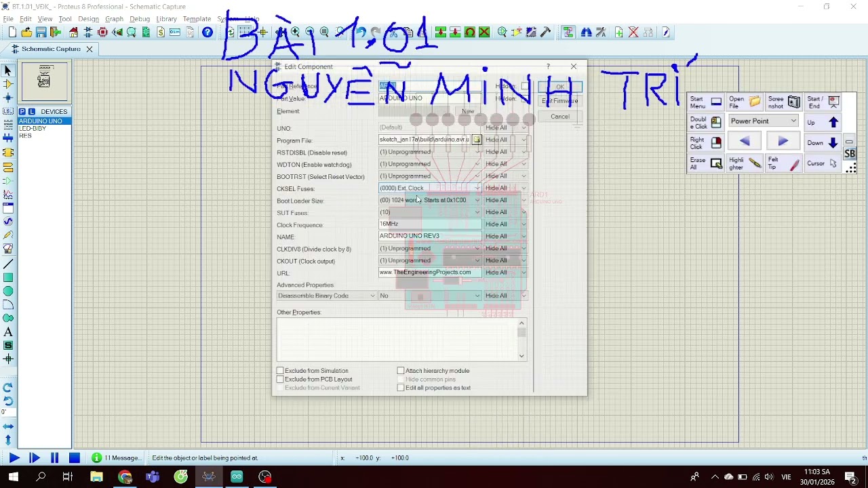This screenshot has height=488, width=868.
Task: Select the 2D Line graphics tool
Action: point(8,264)
